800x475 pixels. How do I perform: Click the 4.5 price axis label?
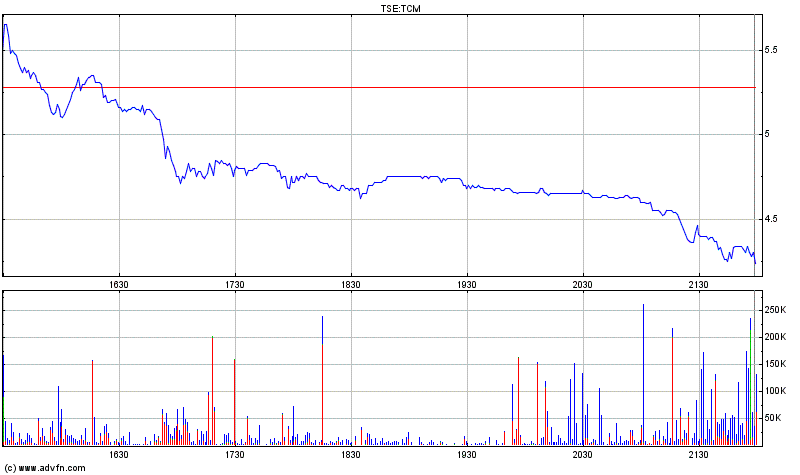pos(771,219)
